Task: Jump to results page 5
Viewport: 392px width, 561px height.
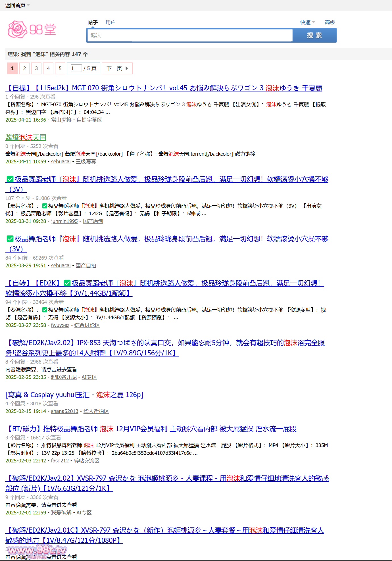Action: 60,68
